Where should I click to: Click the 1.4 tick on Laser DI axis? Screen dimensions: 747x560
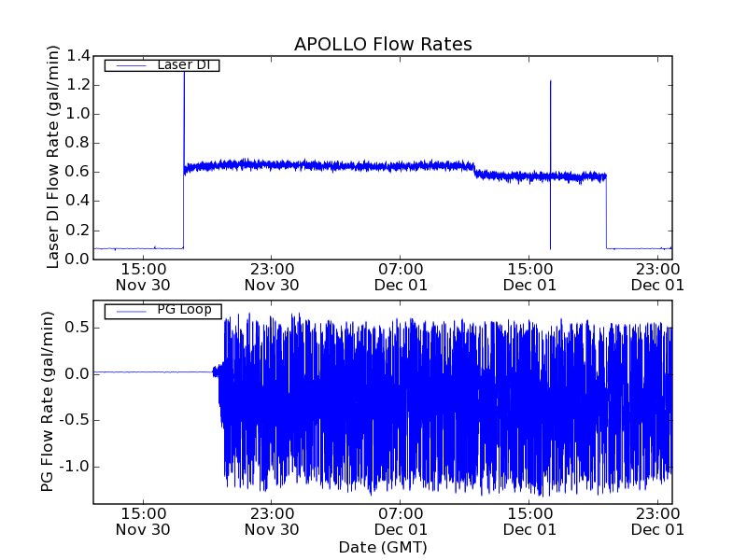(x=78, y=56)
